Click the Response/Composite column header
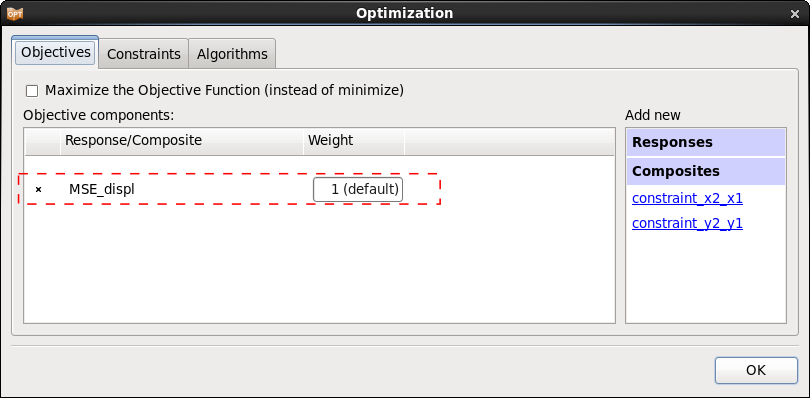 click(x=181, y=141)
